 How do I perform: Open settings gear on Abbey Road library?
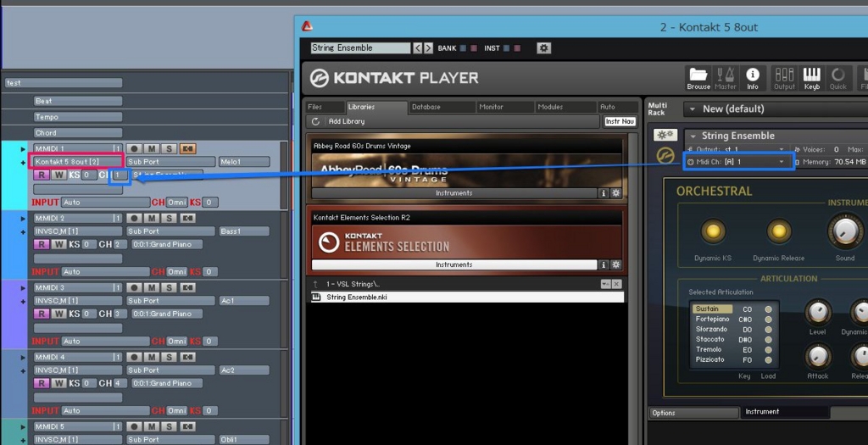click(616, 193)
